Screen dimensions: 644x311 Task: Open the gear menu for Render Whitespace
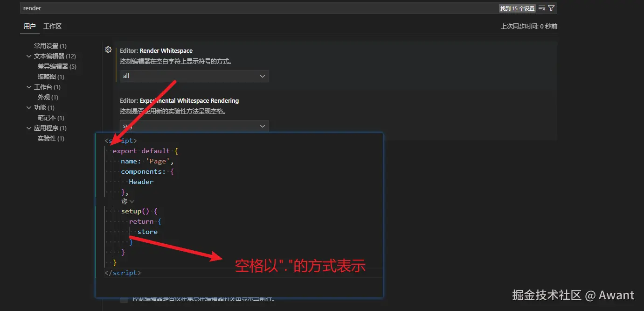point(108,49)
